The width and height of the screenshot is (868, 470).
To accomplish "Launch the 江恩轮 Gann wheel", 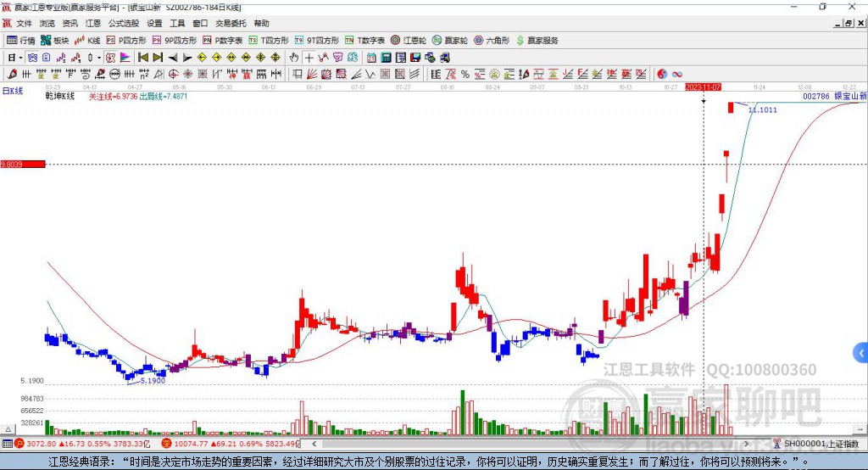I will coord(408,41).
